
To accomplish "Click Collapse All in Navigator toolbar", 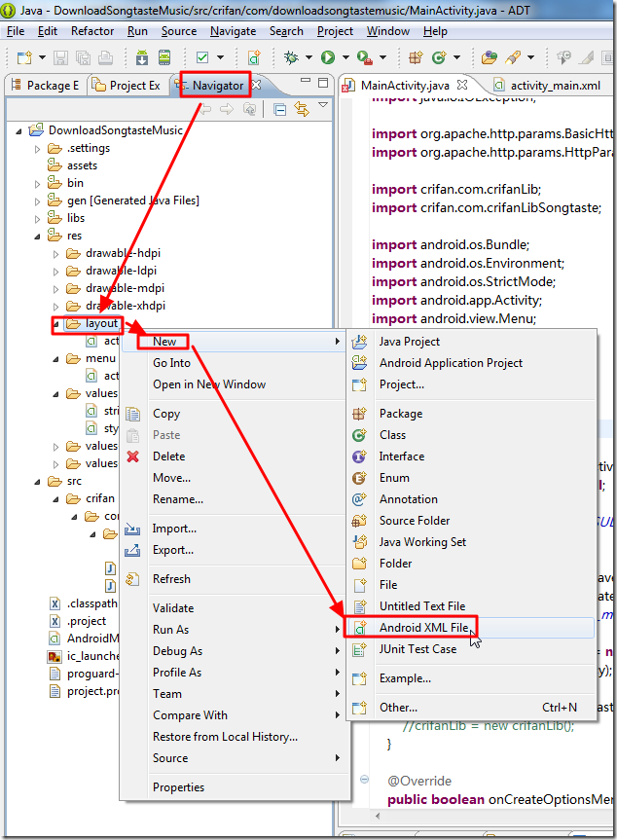I will pos(279,110).
